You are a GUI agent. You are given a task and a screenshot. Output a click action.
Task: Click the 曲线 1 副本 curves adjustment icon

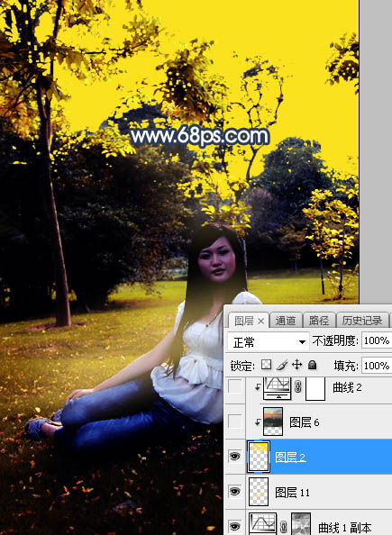pyautogui.click(x=262, y=523)
